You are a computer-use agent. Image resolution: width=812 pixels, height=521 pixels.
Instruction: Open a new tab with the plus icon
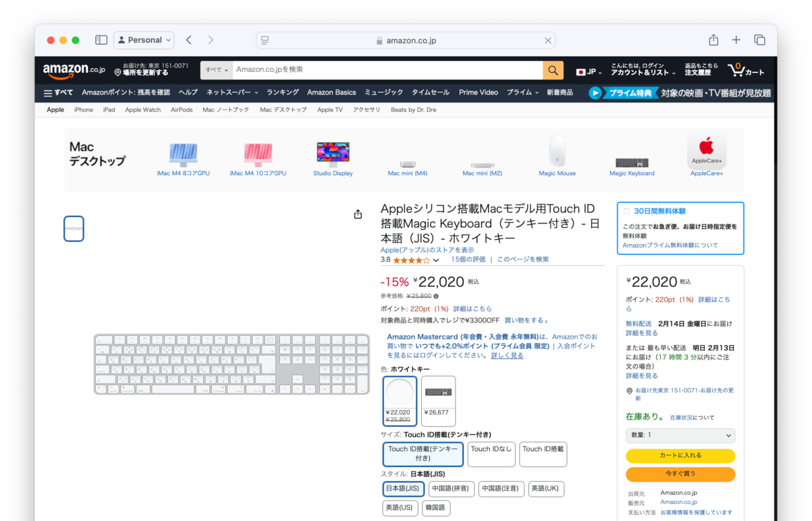736,40
